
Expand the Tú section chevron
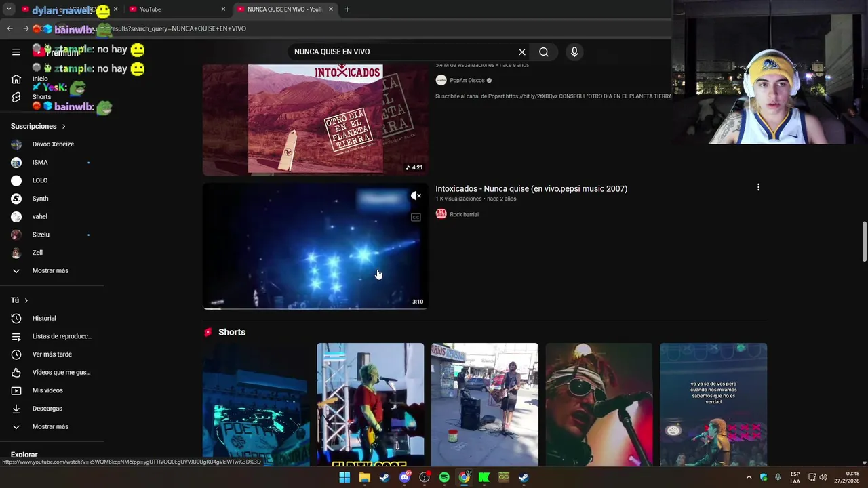click(26, 300)
